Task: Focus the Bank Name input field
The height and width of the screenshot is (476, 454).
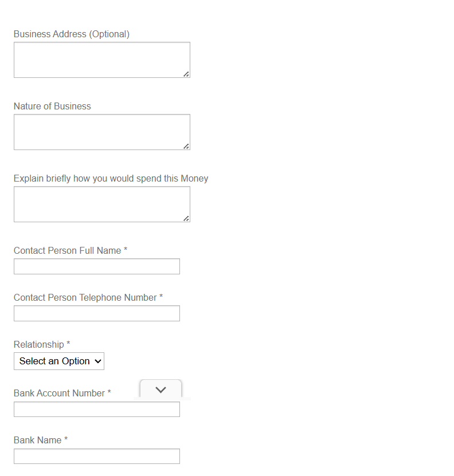Action: [97, 456]
